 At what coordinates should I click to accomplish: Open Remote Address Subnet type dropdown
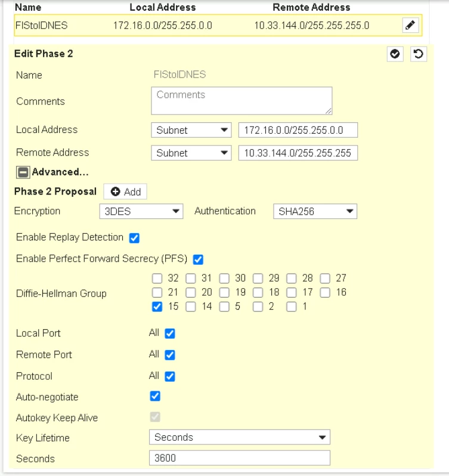[191, 153]
